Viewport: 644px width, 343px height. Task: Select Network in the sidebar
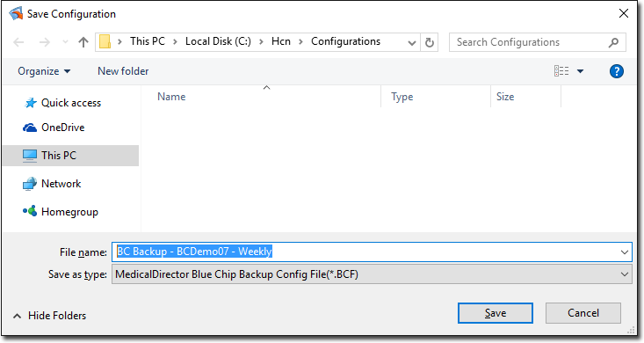tap(61, 184)
